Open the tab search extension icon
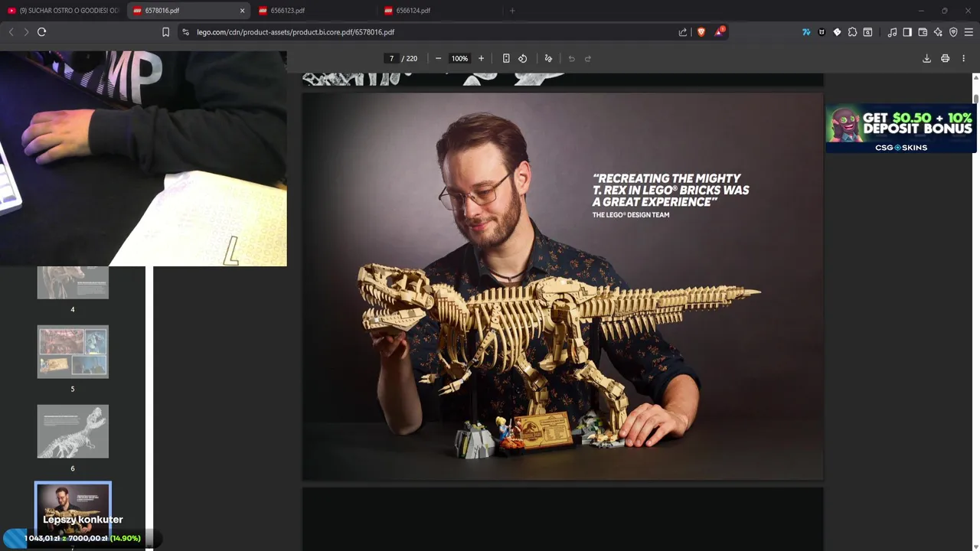 [867, 32]
